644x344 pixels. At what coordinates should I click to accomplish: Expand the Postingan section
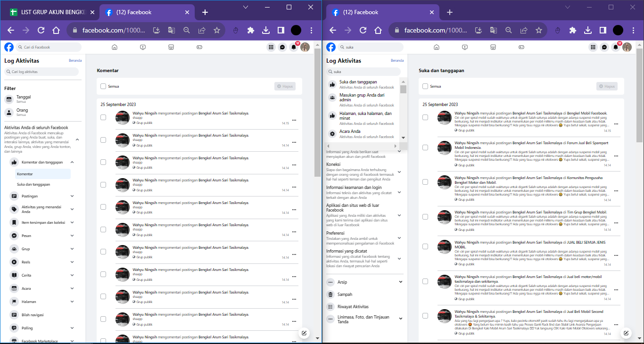pos(42,196)
